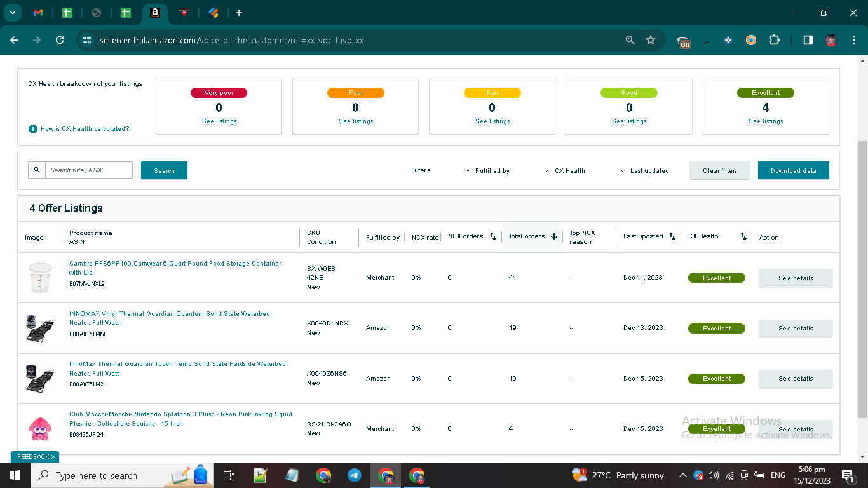See details for InnoMax Touch Temp heater
The image size is (868, 488).
click(x=796, y=378)
